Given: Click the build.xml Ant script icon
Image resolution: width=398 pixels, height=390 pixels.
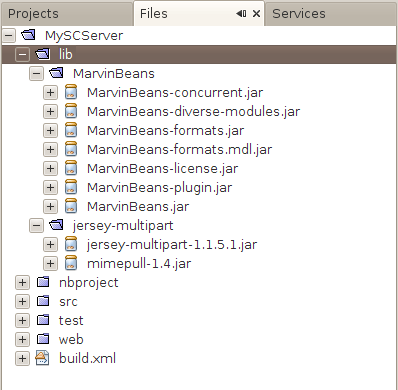Looking at the screenshot, I should pyautogui.click(x=42, y=358).
